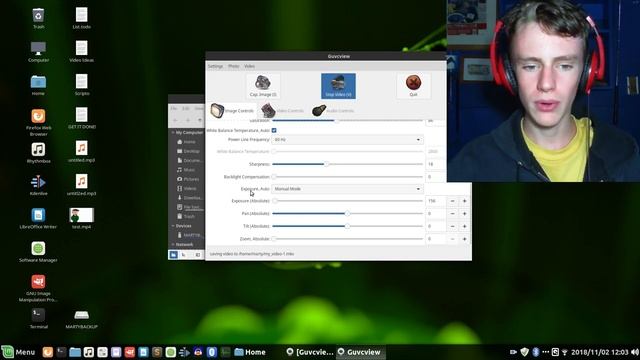Increase Tilt (Absolute) with the plus button
This screenshot has width=640, height=360.
(464, 226)
